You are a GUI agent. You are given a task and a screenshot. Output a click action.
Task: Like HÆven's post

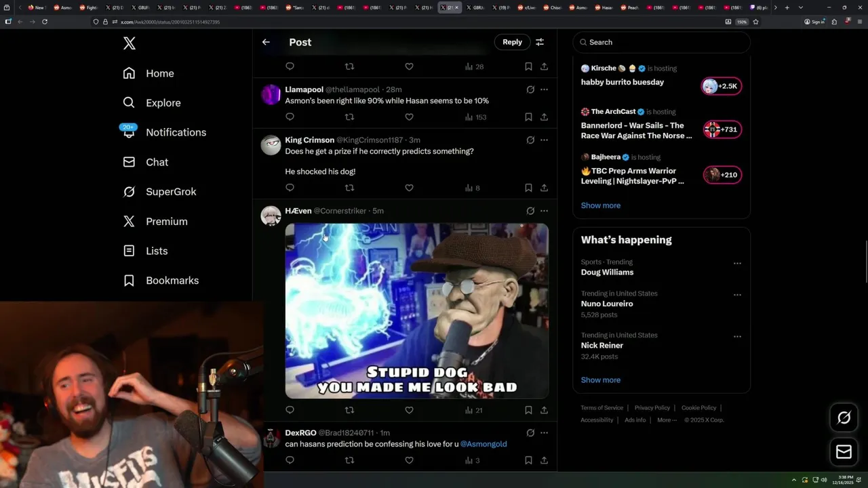point(409,410)
